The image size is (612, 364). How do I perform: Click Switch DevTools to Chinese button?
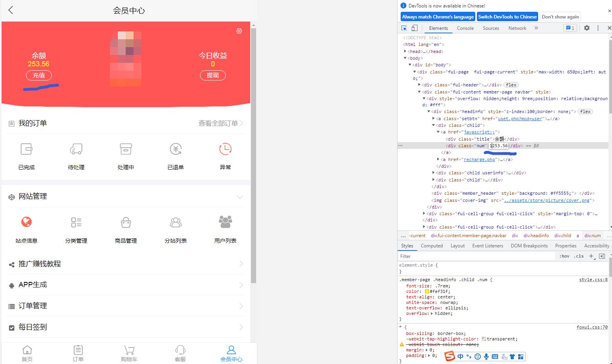507,17
